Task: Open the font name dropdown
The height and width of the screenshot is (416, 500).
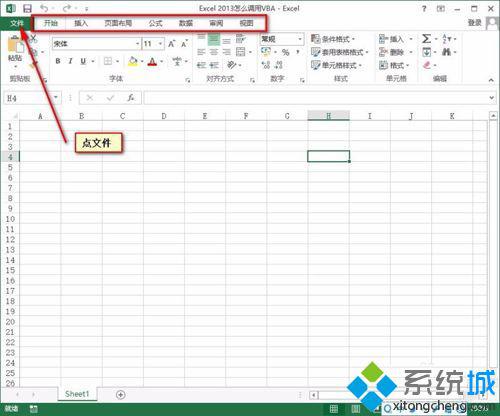Action: (137, 44)
